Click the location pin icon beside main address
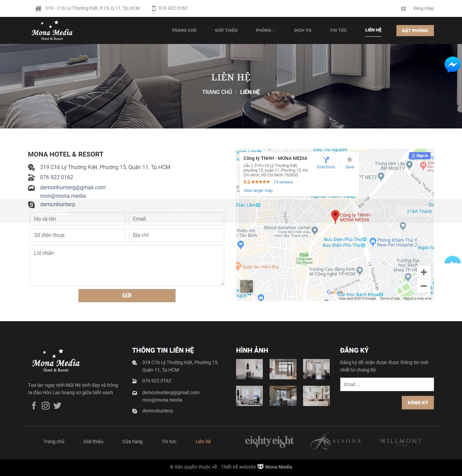462x476 pixels. (31, 167)
